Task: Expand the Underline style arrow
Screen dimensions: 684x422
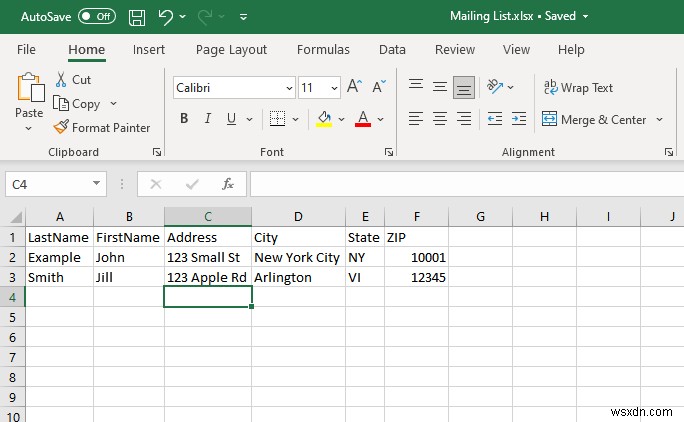Action: [x=249, y=119]
